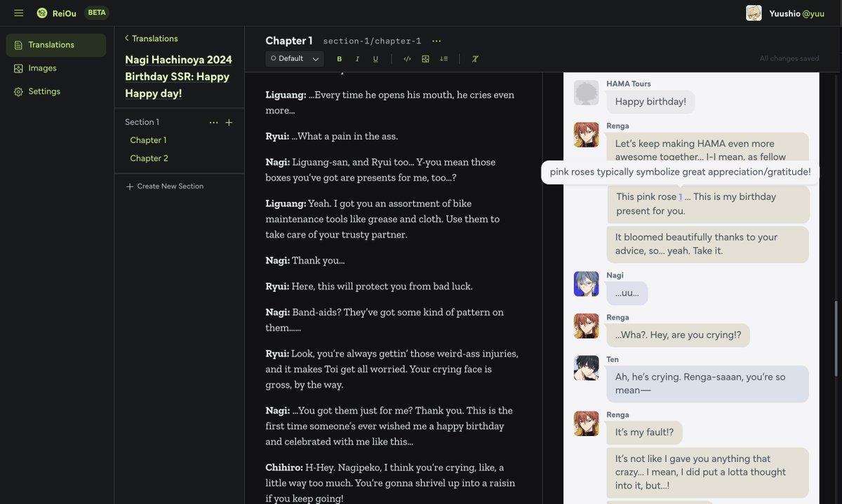Insert an image from the toolbar
The width and height of the screenshot is (842, 504).
pos(425,59)
